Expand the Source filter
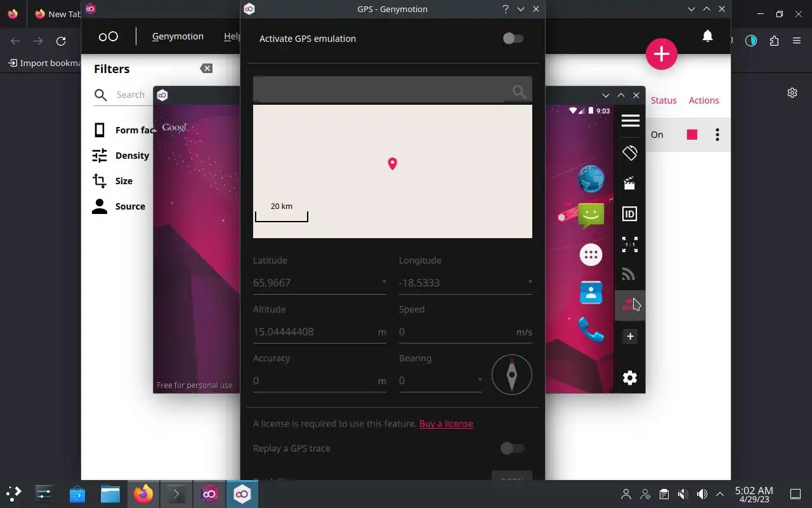The image size is (812, 508). pos(119,206)
